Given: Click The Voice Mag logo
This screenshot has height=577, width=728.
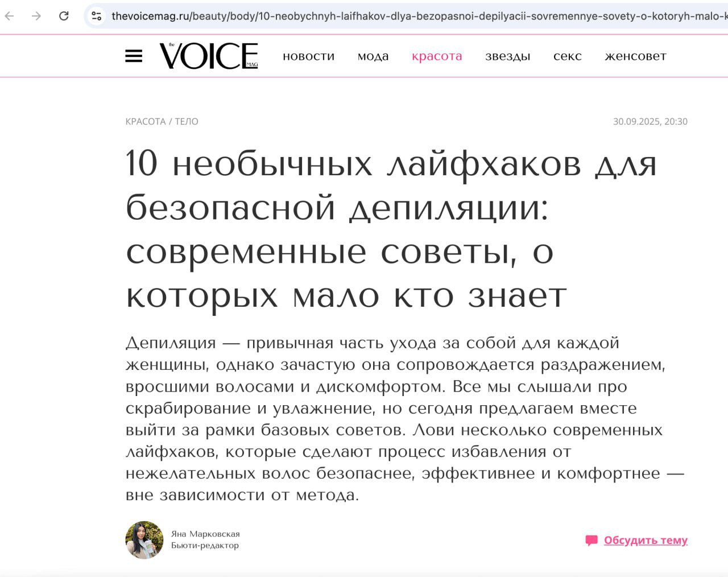Looking at the screenshot, I should click(x=208, y=56).
